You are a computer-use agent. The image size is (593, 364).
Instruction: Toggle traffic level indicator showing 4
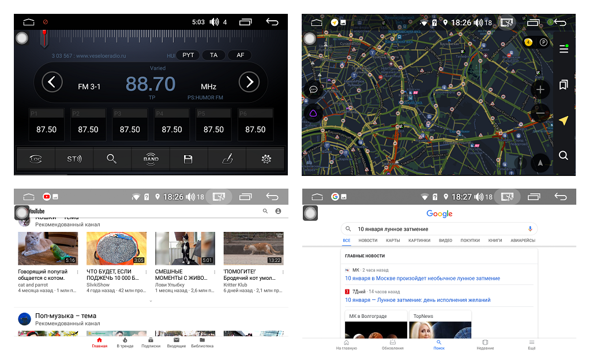click(x=528, y=42)
